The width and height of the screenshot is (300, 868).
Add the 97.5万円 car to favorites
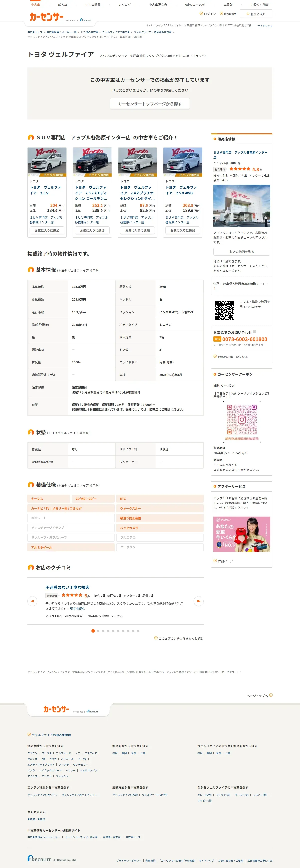pyautogui.click(x=137, y=230)
